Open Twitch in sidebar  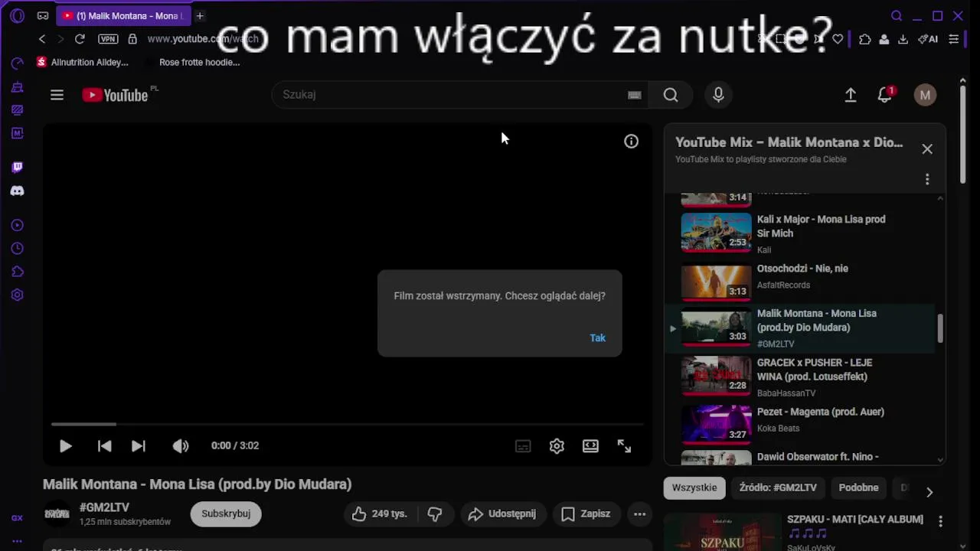tap(17, 168)
